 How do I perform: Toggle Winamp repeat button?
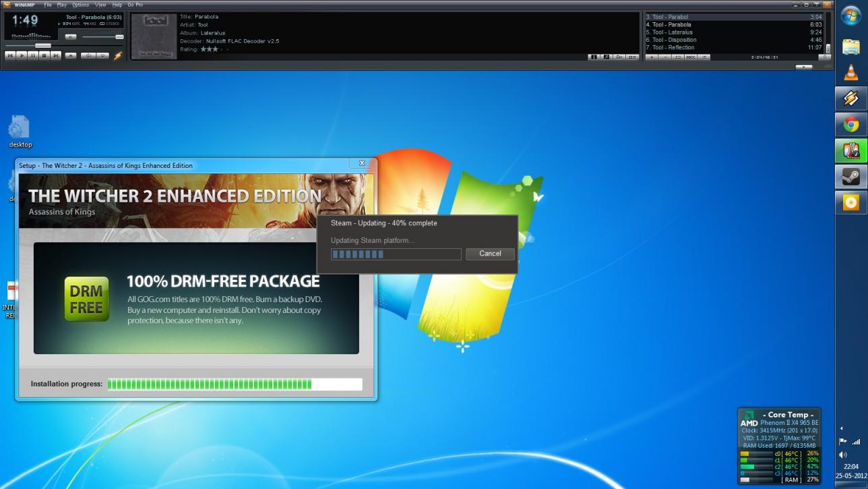point(102,55)
